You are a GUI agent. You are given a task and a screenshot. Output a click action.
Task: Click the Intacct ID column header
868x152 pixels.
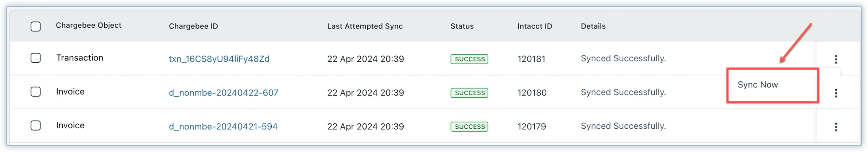coord(534,26)
